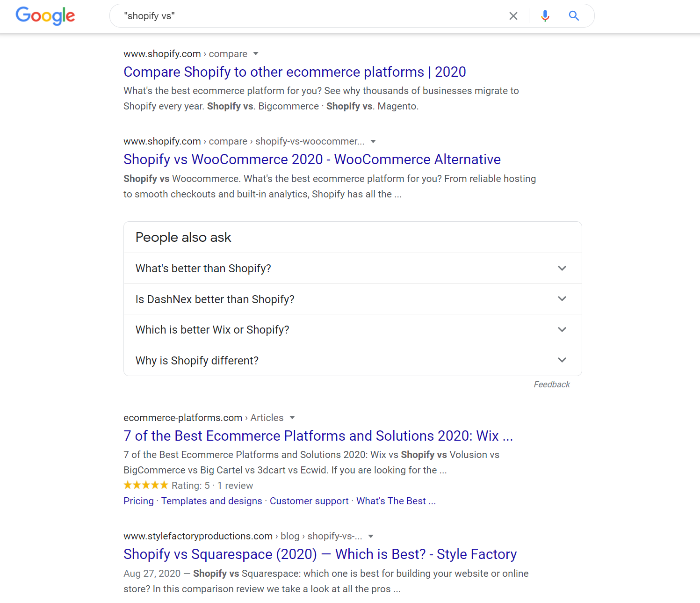Open "Compare Shopify to other ecommerce platforms" result
700x603 pixels.
click(x=295, y=72)
